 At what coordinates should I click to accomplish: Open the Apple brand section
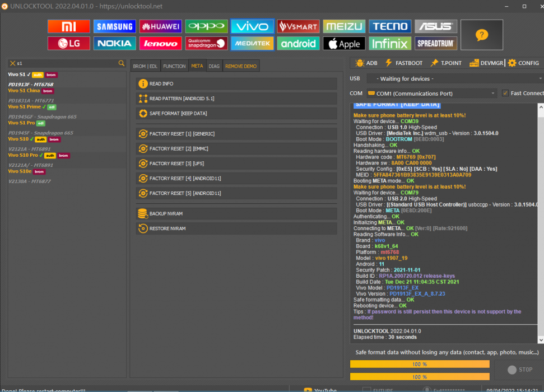[344, 43]
